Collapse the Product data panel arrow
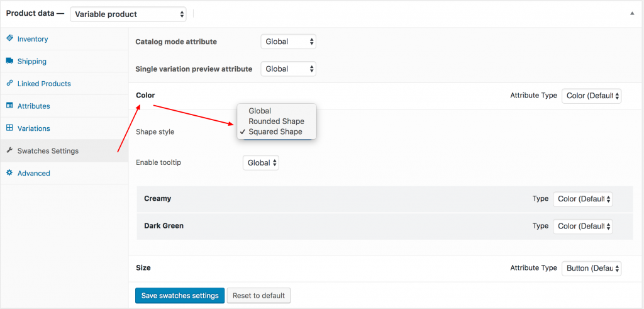 [x=631, y=13]
